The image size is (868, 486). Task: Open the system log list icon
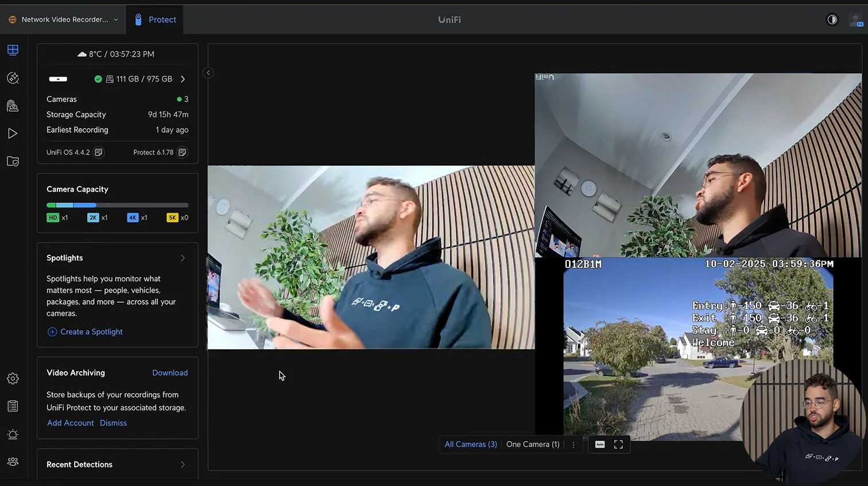pyautogui.click(x=13, y=406)
